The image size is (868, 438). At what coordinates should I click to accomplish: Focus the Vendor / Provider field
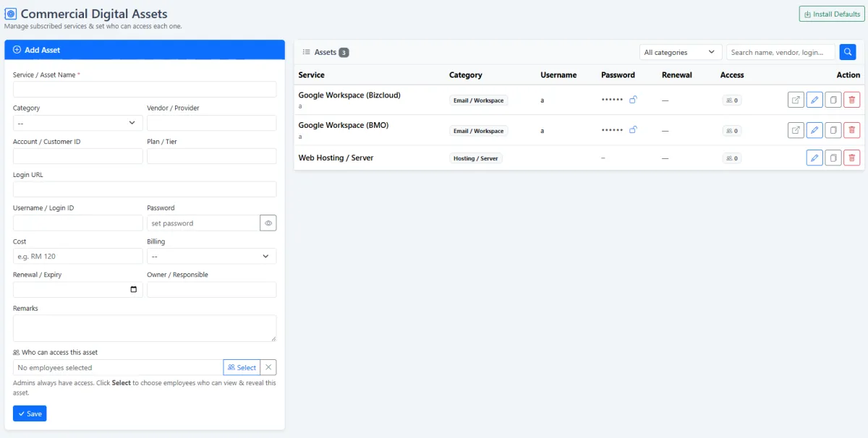click(211, 123)
